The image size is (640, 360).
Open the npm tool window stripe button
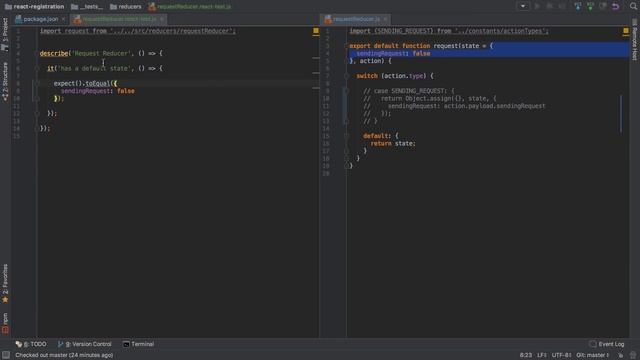[x=5, y=323]
